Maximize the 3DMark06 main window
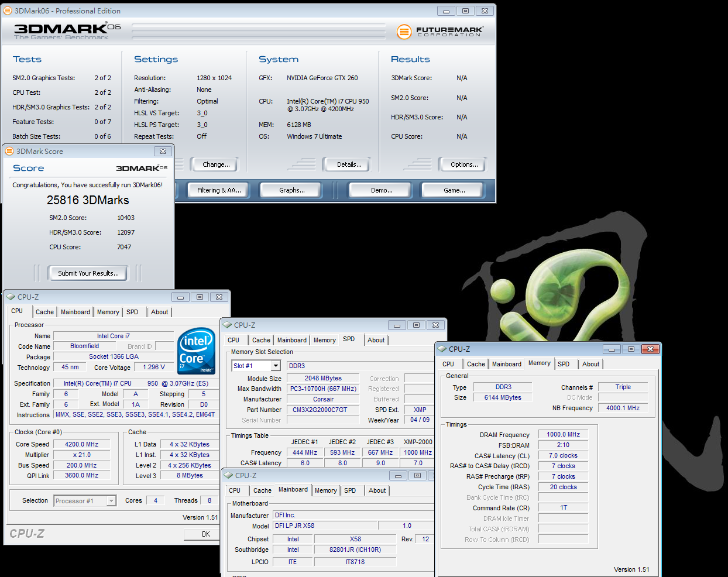The image size is (728, 577). click(x=465, y=11)
